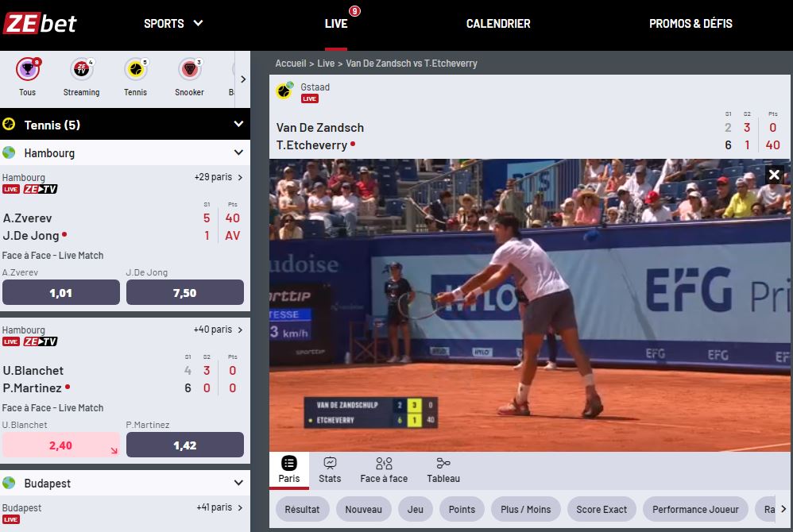Bet on P.Martinez at odds 1,42
This screenshot has width=793, height=532.
tap(184, 445)
